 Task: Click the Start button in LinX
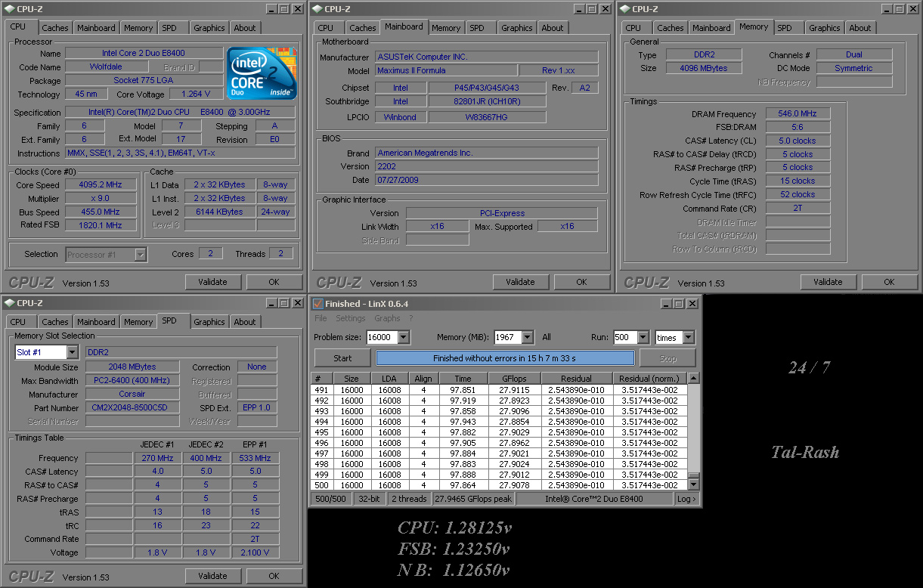[x=342, y=358]
